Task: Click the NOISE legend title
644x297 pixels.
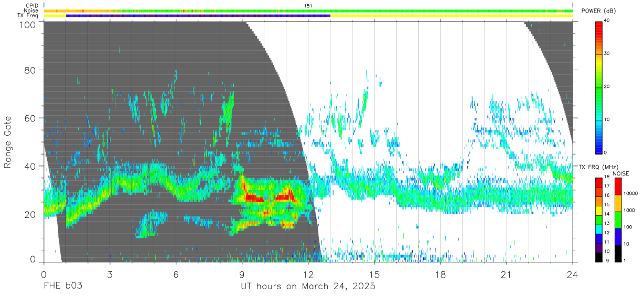Action: point(620,173)
